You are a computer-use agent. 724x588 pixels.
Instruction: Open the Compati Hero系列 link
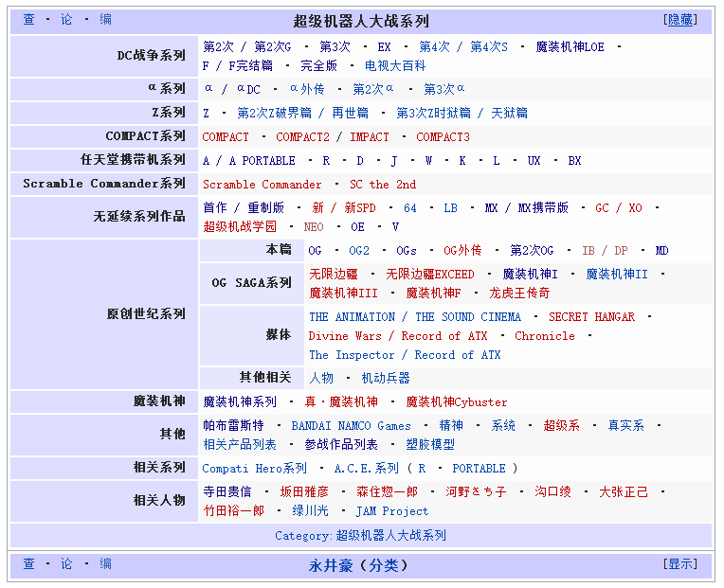point(254,468)
